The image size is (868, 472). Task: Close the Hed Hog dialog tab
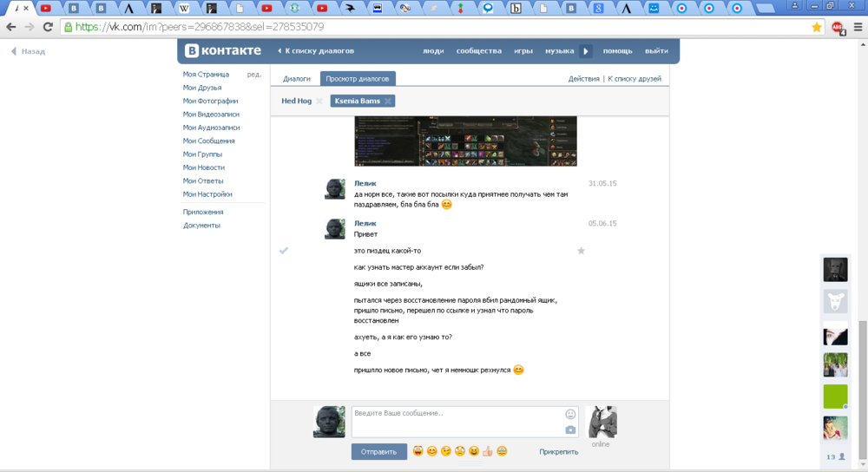point(319,102)
